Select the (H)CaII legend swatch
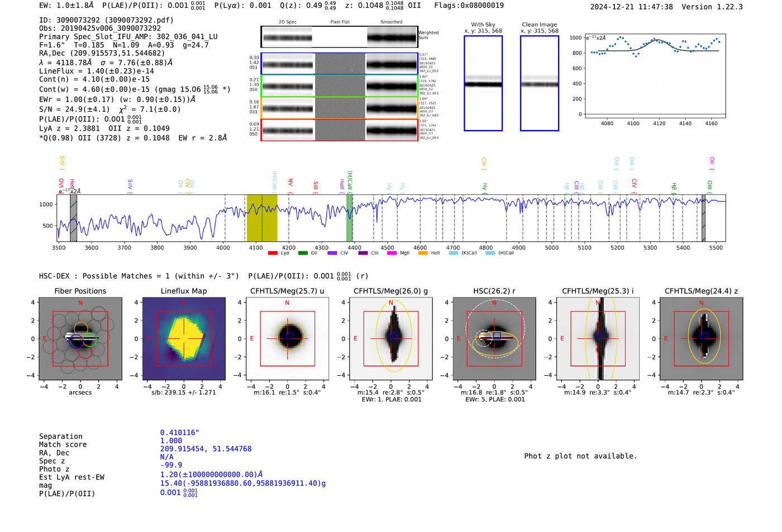The height and width of the screenshot is (532, 782). click(490, 253)
